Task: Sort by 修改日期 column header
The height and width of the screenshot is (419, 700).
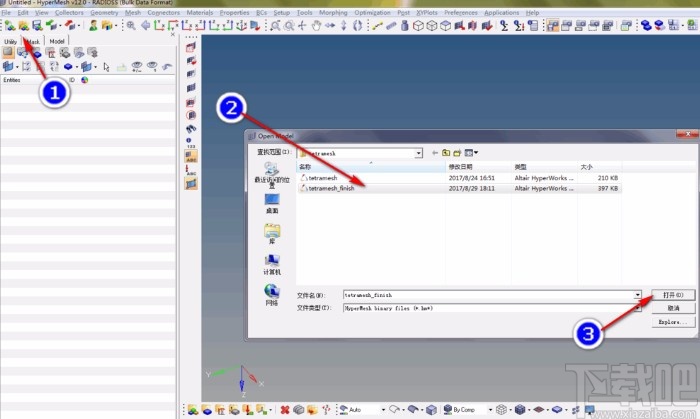Action: point(479,166)
